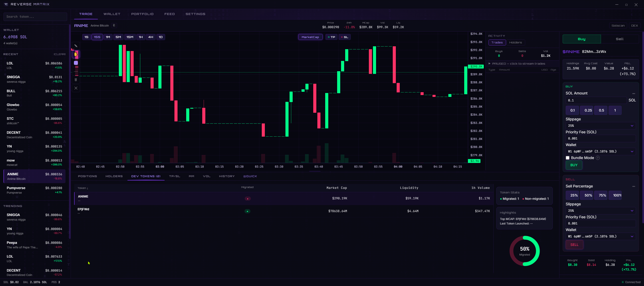Set chart timeframe to 4H
This screenshot has width=644, height=286.
(151, 37)
